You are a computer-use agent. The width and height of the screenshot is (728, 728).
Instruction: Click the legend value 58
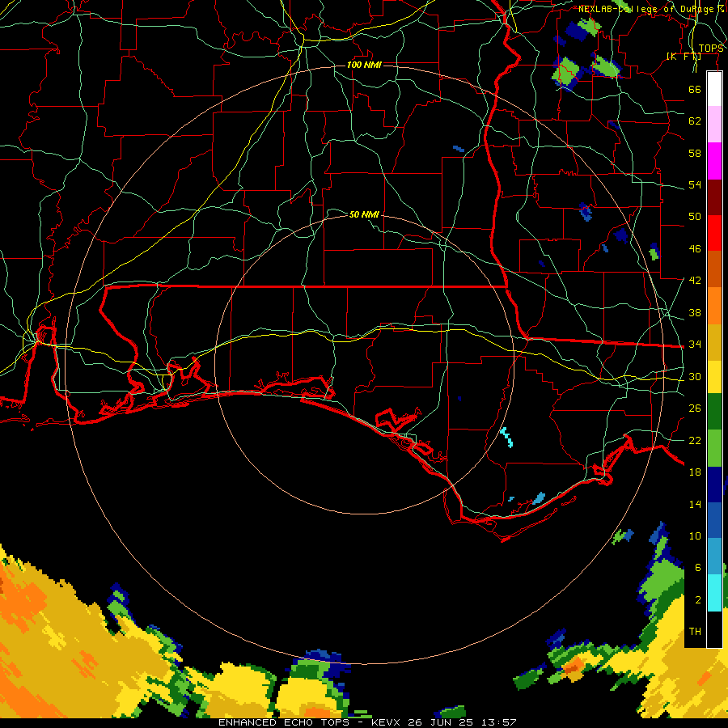point(695,153)
